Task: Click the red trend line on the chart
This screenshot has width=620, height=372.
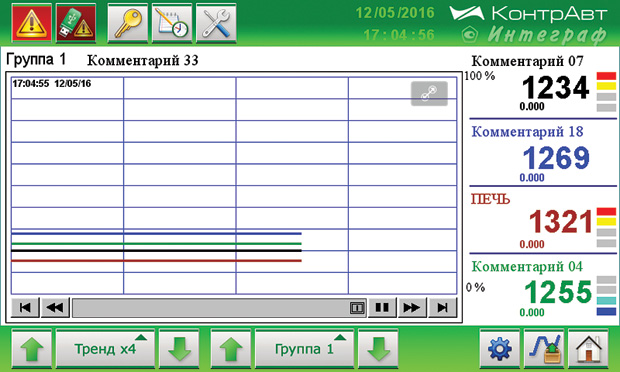Action: (x=156, y=261)
